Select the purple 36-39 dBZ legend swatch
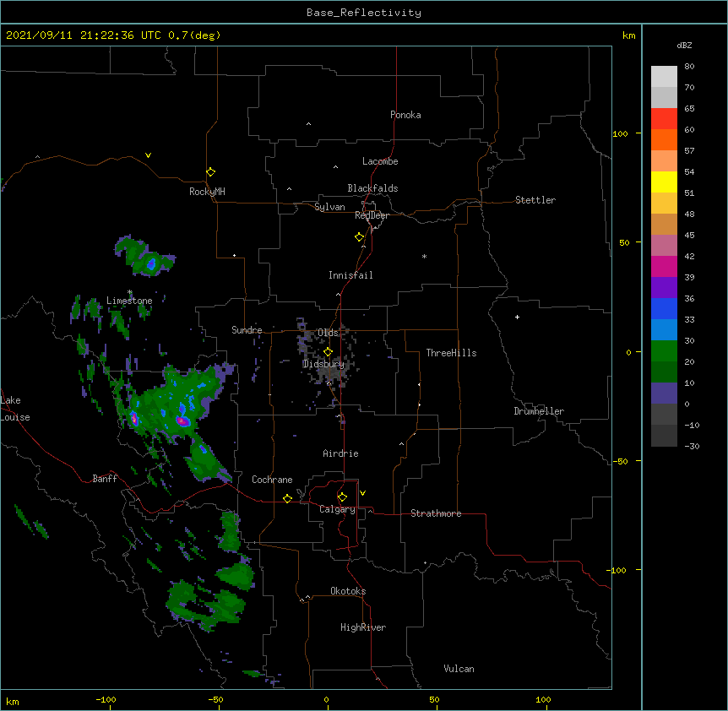 (x=664, y=288)
